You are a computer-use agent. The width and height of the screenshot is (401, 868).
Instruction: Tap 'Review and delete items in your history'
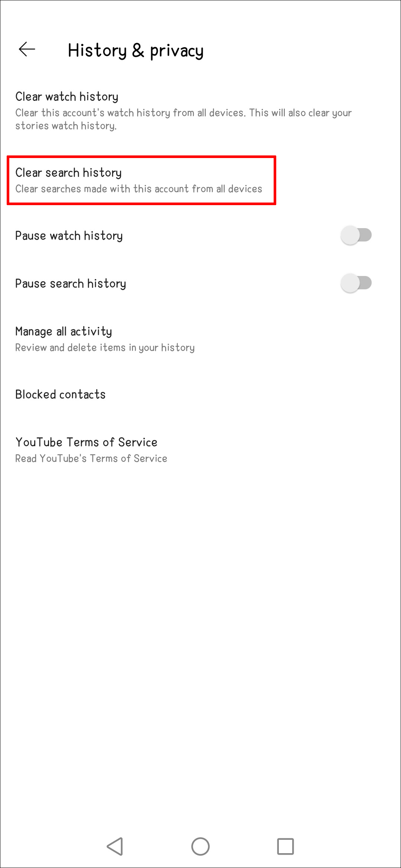pyautogui.click(x=105, y=348)
